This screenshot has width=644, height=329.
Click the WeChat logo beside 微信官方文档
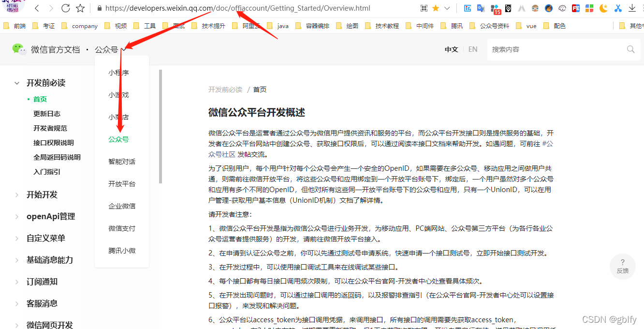pos(19,49)
